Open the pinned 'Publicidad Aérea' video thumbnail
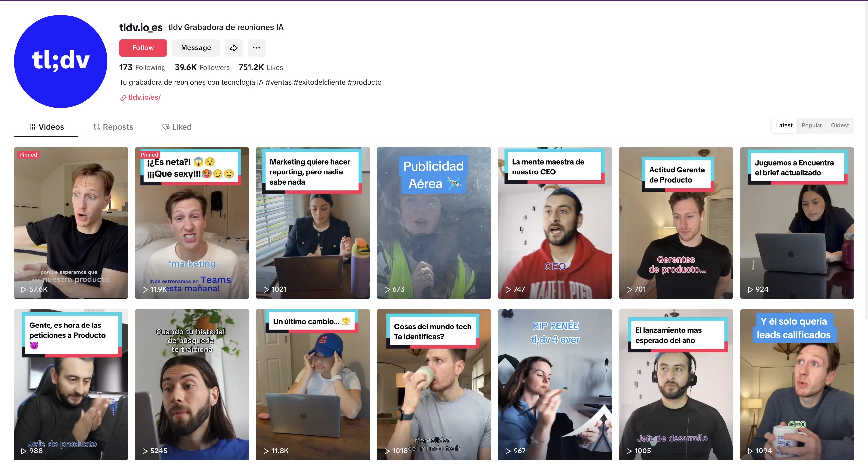 pyautogui.click(x=434, y=223)
